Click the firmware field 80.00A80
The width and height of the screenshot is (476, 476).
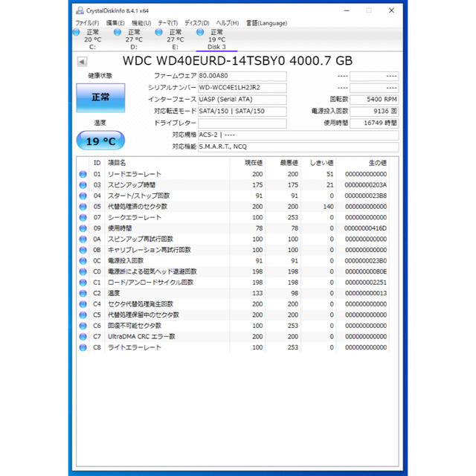point(242,76)
